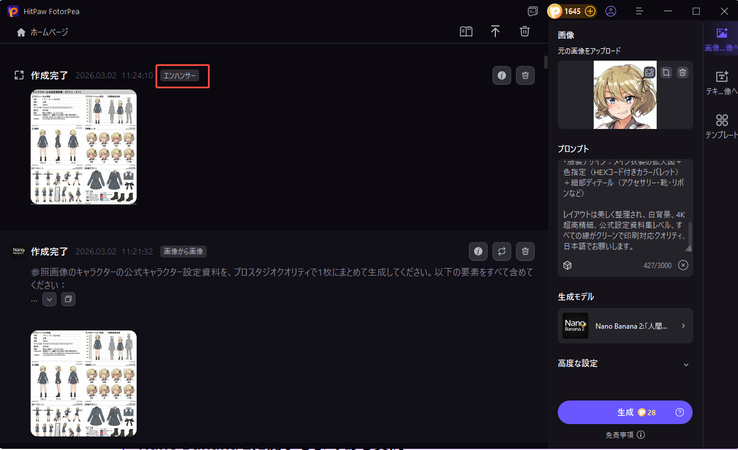Click the history list vertical scrollbar
The image size is (738, 450).
[x=545, y=62]
